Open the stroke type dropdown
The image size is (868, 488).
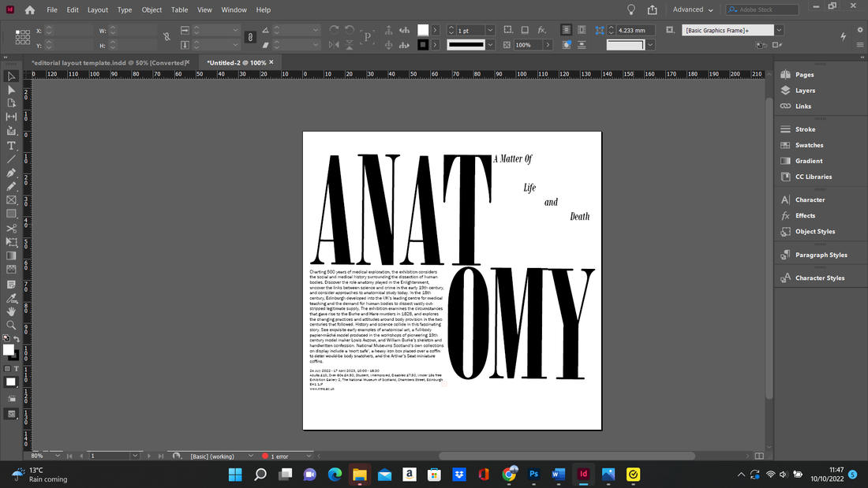click(x=490, y=45)
